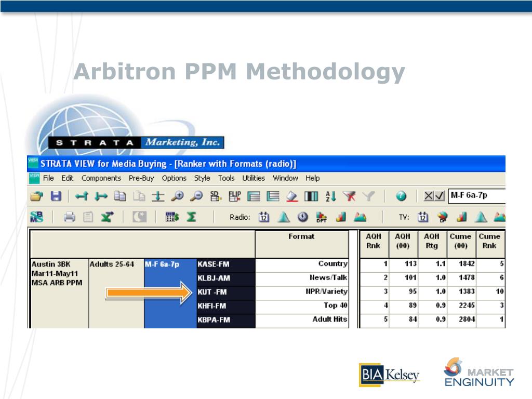Click the TV calendar icon
Image resolution: width=532 pixels, height=399 pixels.
(423, 217)
